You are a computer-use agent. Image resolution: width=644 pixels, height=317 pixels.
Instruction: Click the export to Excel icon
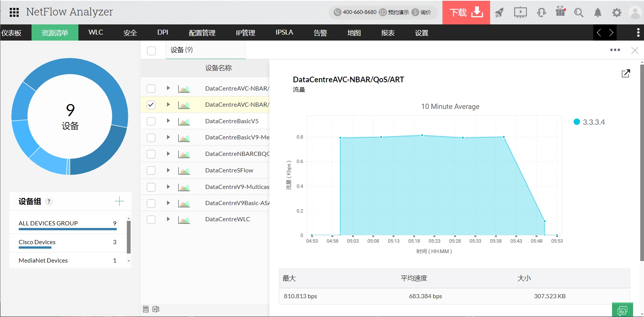[x=156, y=309]
